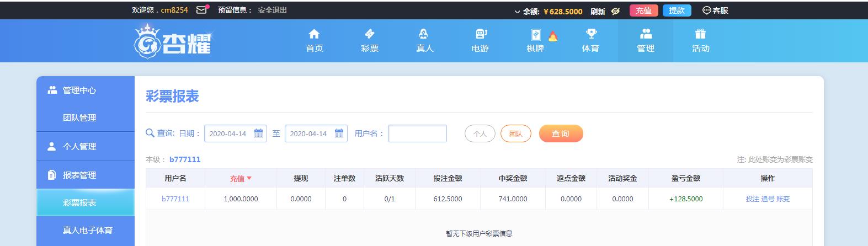Click the 中奖金额 column header

pos(513,178)
